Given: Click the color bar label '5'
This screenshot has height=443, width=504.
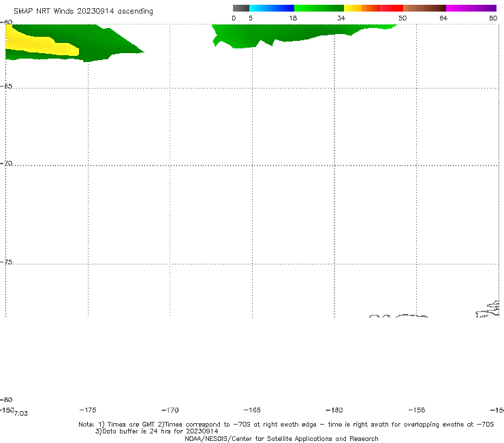Looking at the screenshot, I should 251,18.
